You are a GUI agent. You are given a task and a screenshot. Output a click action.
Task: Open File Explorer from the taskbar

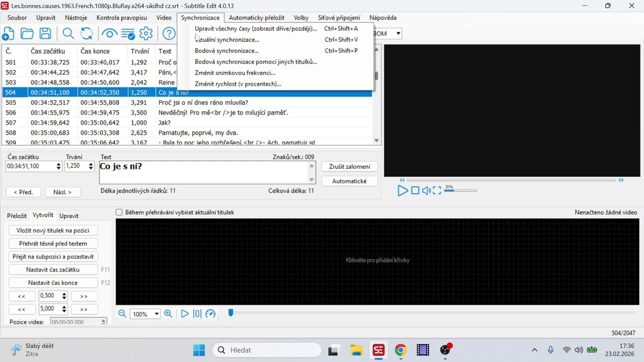pyautogui.click(x=356, y=350)
